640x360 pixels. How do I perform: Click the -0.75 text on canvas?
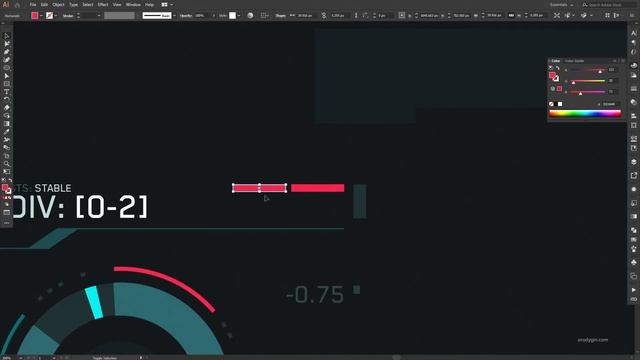[315, 295]
